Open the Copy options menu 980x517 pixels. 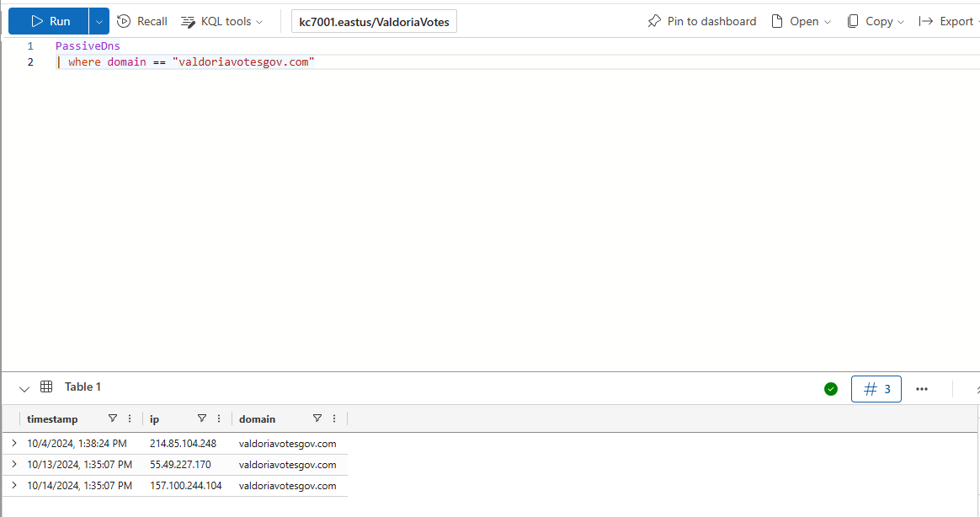point(876,21)
